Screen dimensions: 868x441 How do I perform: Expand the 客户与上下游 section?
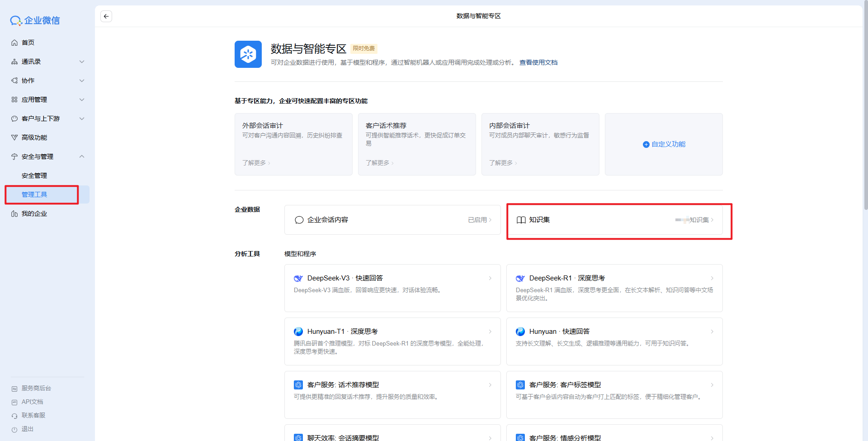click(82, 119)
